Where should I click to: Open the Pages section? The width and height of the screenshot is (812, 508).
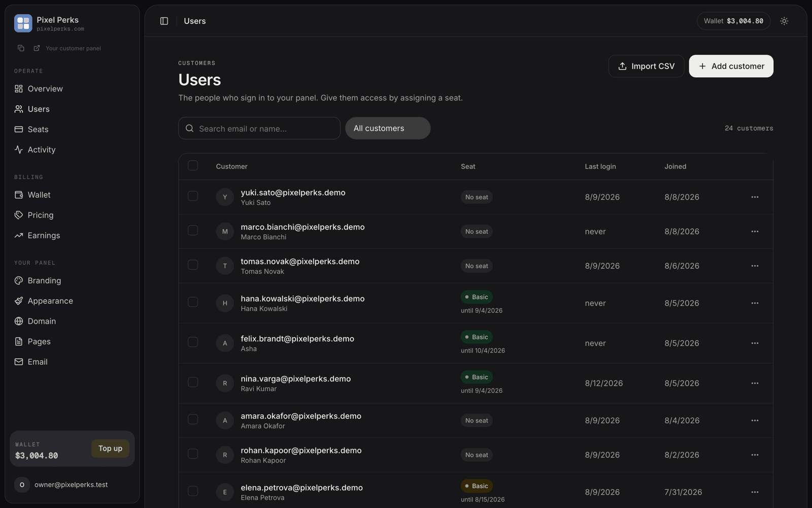pyautogui.click(x=72, y=342)
